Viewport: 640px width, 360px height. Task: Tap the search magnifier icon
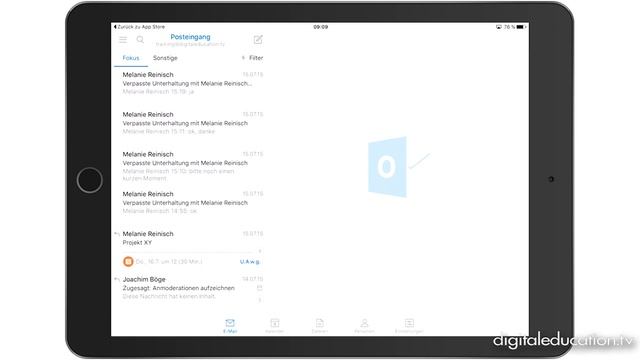(x=140, y=40)
